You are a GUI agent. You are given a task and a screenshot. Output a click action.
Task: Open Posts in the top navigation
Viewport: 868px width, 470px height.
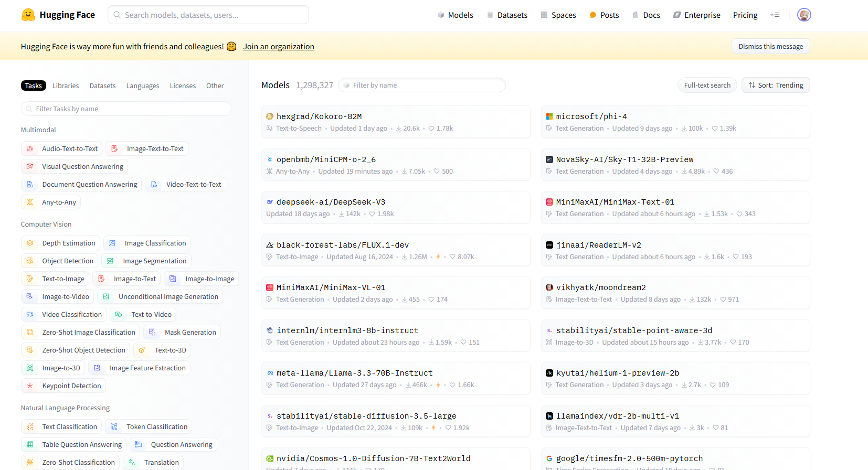coord(604,15)
